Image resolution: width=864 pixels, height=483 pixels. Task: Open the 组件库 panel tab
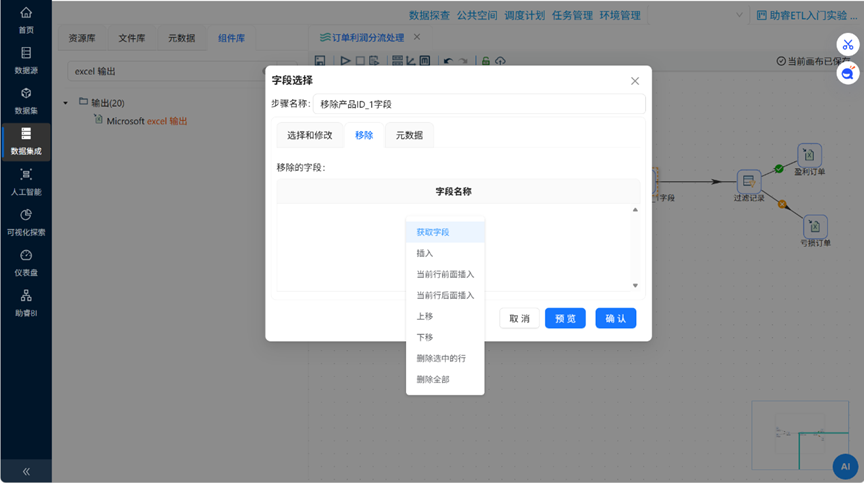pos(231,38)
